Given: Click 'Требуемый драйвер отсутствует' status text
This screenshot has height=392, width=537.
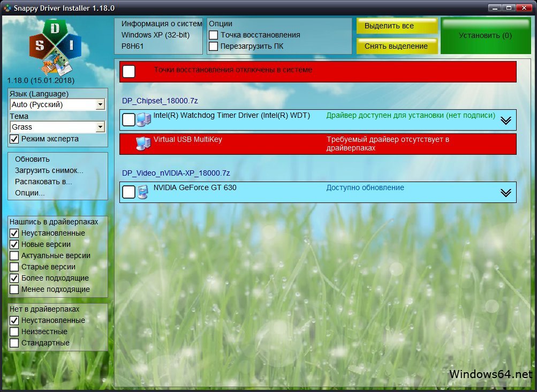Looking at the screenshot, I should [388, 144].
